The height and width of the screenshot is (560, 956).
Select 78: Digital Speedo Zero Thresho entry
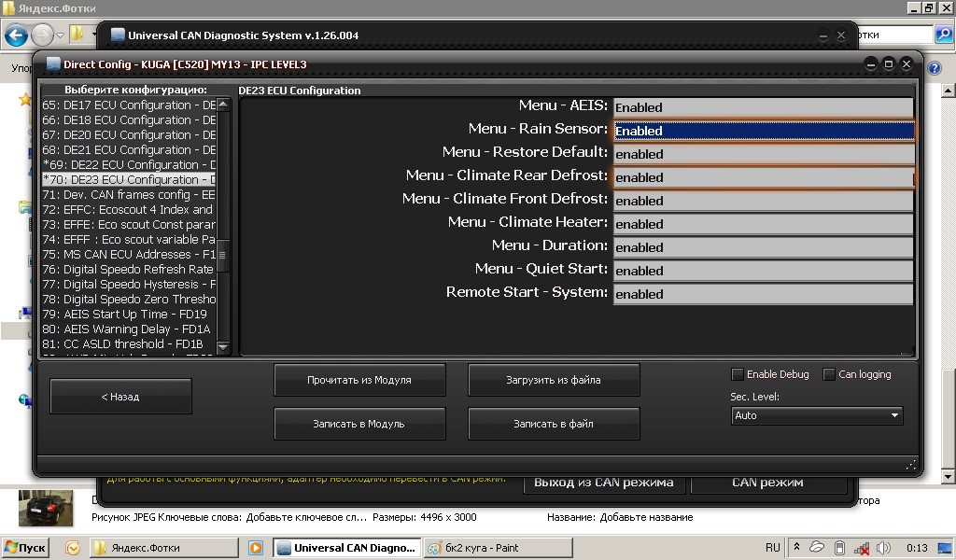(129, 300)
